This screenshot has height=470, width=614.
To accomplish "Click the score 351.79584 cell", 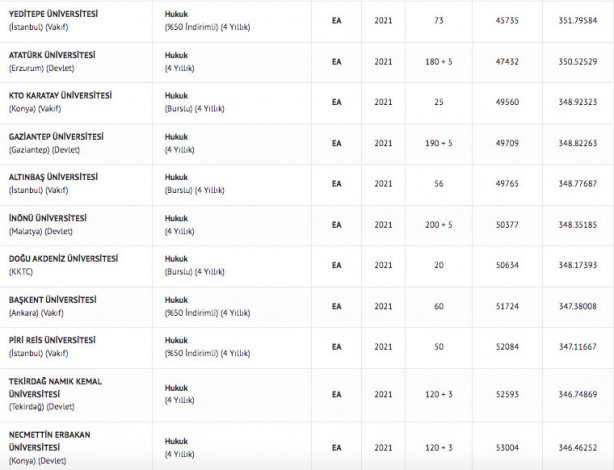I will tap(576, 20).
